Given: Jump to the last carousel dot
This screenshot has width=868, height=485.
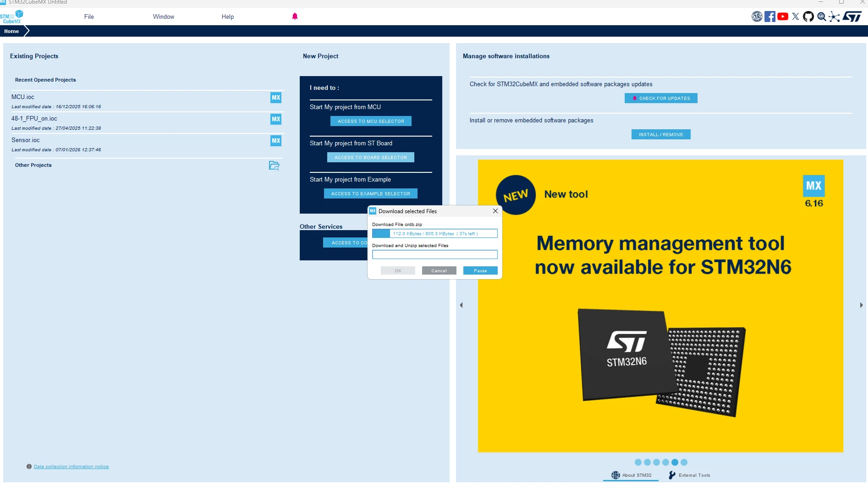Looking at the screenshot, I should click(684, 463).
